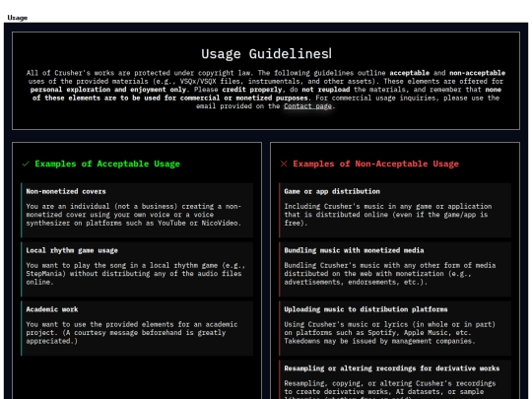Click description mentioning Spotify and Apple Music

click(x=390, y=333)
